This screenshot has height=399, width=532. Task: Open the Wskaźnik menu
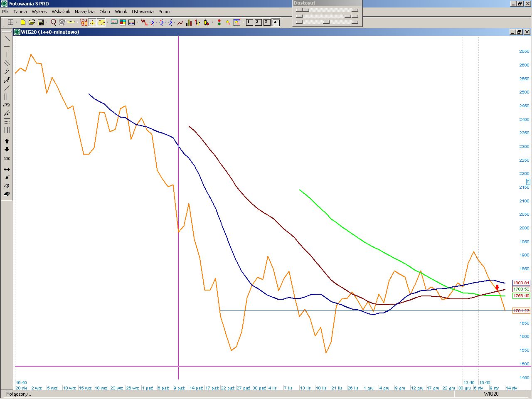pos(61,12)
